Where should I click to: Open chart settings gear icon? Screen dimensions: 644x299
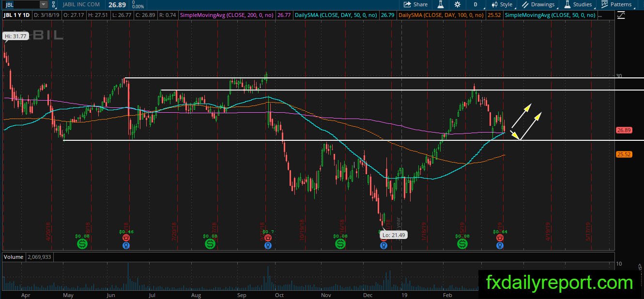tap(458, 4)
